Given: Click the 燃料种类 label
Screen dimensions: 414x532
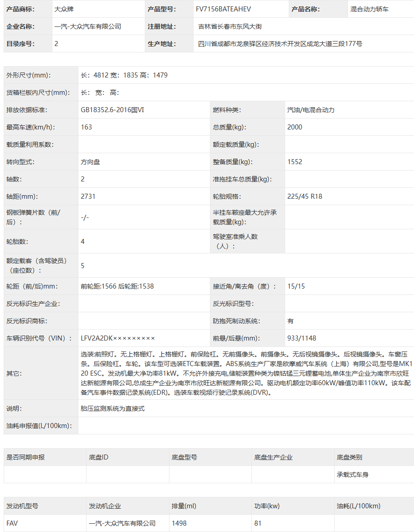Looking at the screenshot, I should [x=227, y=110].
